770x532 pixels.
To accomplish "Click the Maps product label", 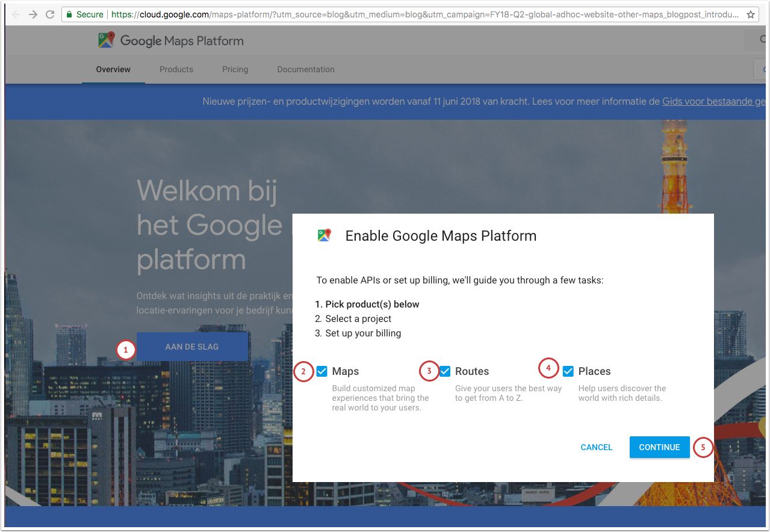I will coord(346,371).
